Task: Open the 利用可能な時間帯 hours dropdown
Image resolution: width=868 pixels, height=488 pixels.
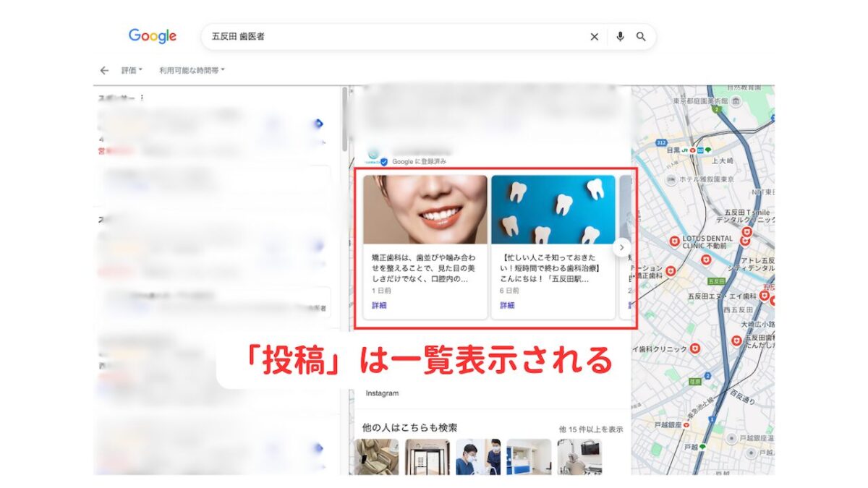Action: coord(192,70)
